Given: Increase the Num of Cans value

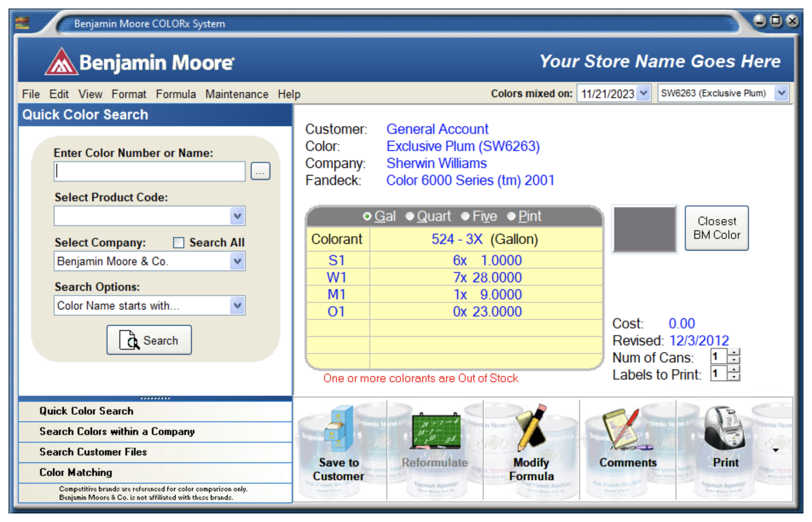Looking at the screenshot, I should click(x=734, y=352).
